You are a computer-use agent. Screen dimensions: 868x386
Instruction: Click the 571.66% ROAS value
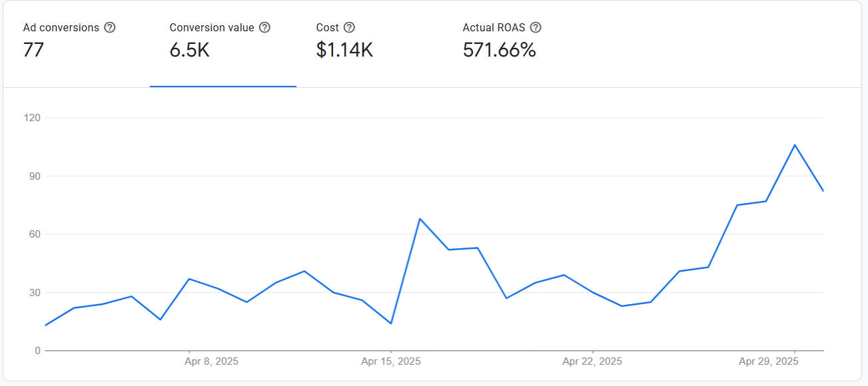pyautogui.click(x=499, y=51)
